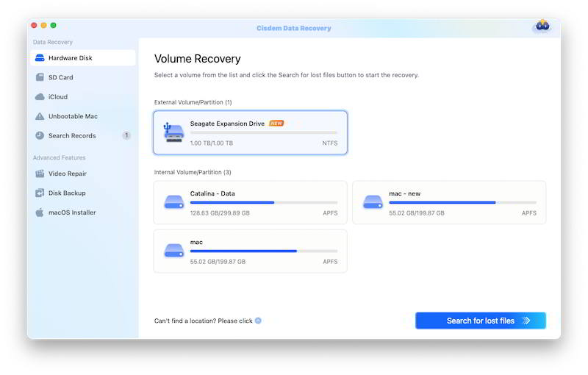
Task: Click the 1.00 TB/1.00 TB size text
Action: (212, 143)
